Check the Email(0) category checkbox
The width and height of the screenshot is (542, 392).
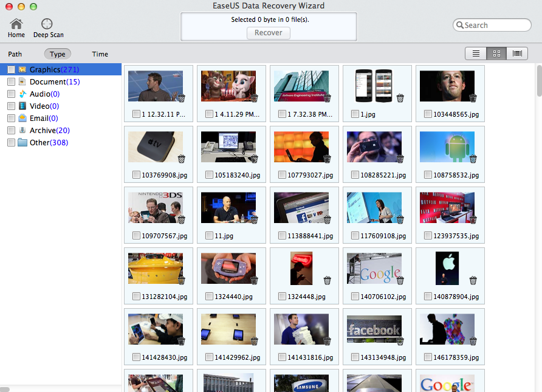[x=11, y=119]
